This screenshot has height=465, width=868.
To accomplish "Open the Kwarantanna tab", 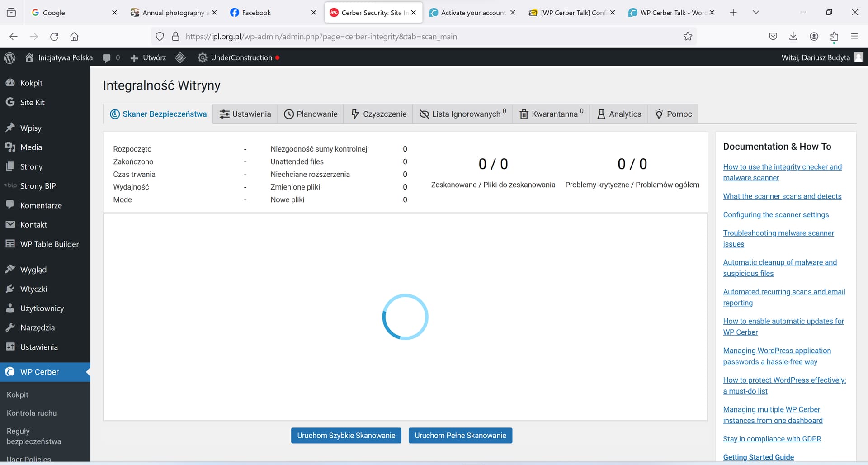I will click(551, 114).
